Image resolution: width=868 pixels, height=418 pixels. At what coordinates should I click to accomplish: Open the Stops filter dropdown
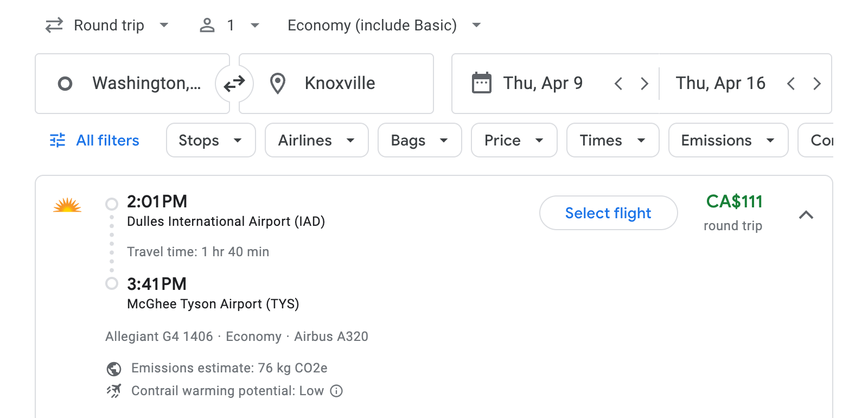pos(210,140)
